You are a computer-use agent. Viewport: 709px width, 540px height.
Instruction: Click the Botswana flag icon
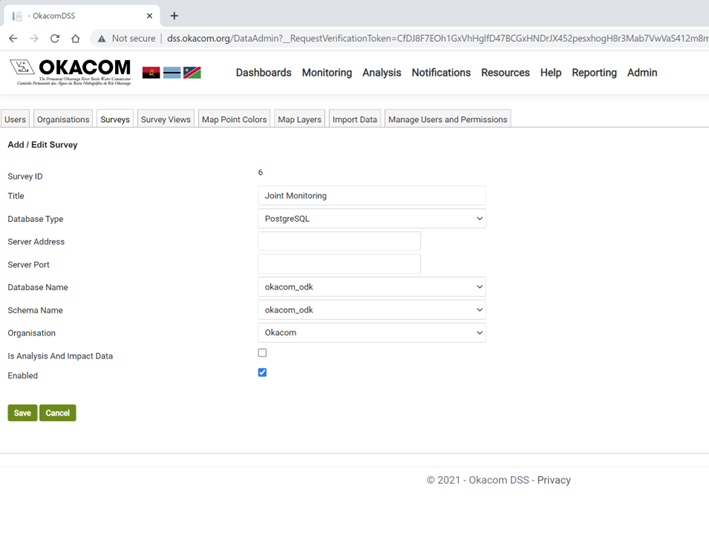click(x=172, y=72)
